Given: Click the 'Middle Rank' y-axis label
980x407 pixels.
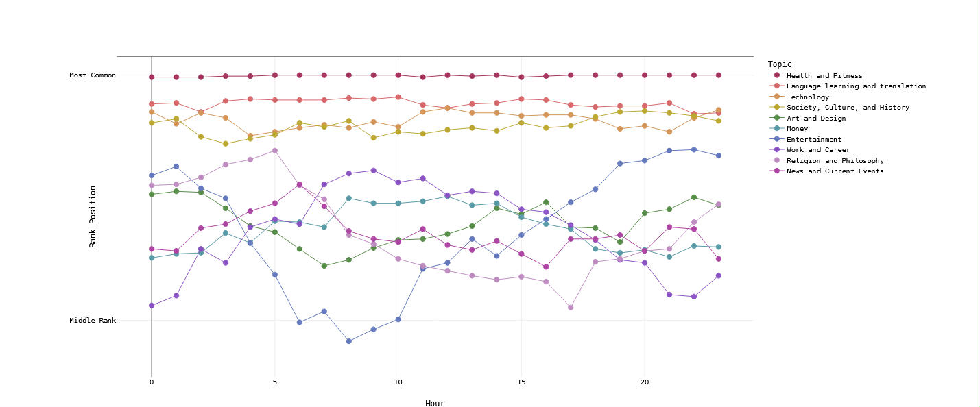Looking at the screenshot, I should click(93, 320).
